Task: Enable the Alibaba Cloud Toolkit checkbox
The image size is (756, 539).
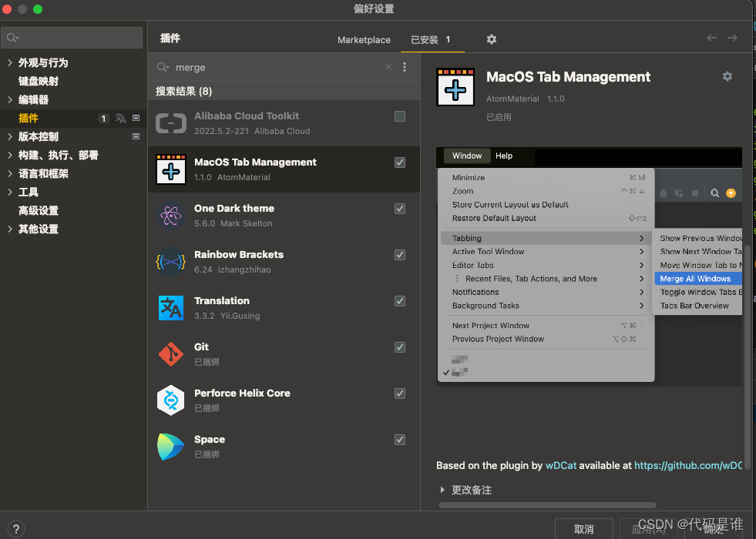Action: pyautogui.click(x=400, y=116)
